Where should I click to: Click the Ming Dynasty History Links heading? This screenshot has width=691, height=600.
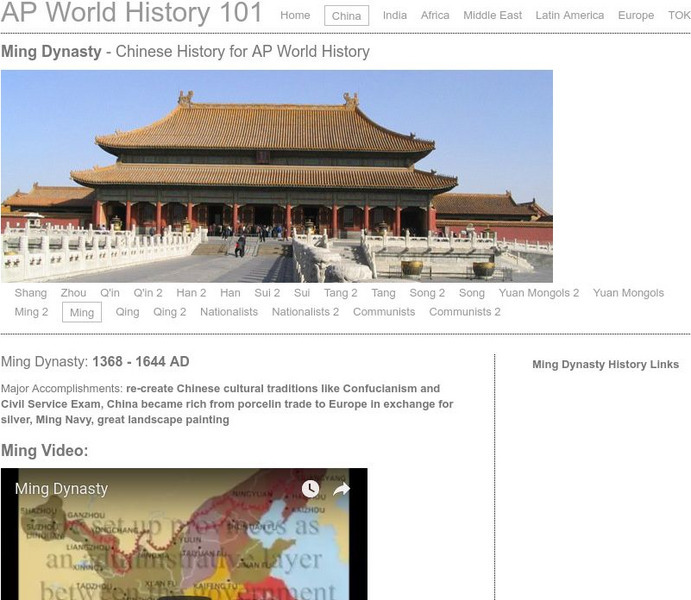pyautogui.click(x=606, y=364)
